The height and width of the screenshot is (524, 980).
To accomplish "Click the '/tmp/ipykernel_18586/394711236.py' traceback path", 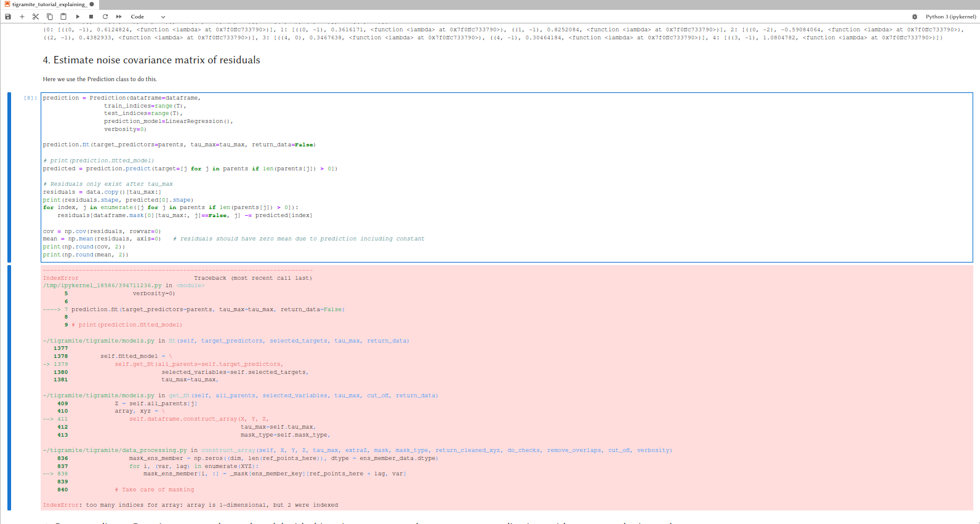I will [x=102, y=285].
